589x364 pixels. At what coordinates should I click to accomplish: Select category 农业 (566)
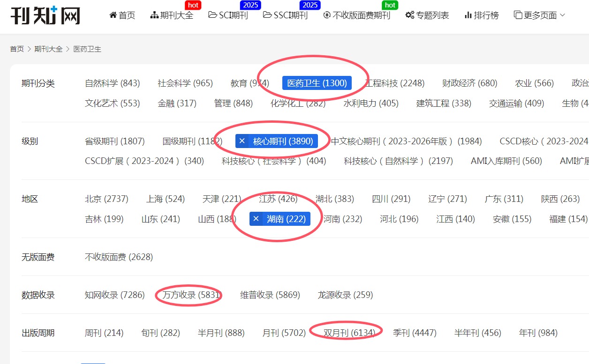pos(535,83)
